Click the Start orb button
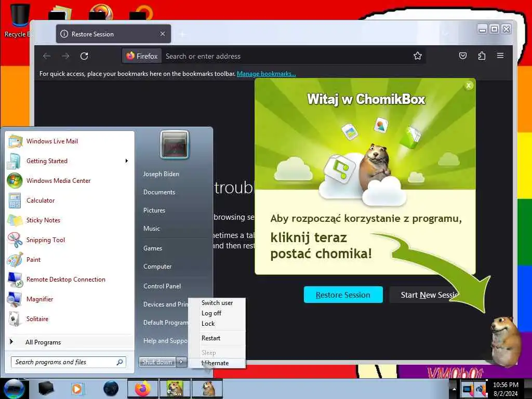The height and width of the screenshot is (399, 532). coord(14,389)
